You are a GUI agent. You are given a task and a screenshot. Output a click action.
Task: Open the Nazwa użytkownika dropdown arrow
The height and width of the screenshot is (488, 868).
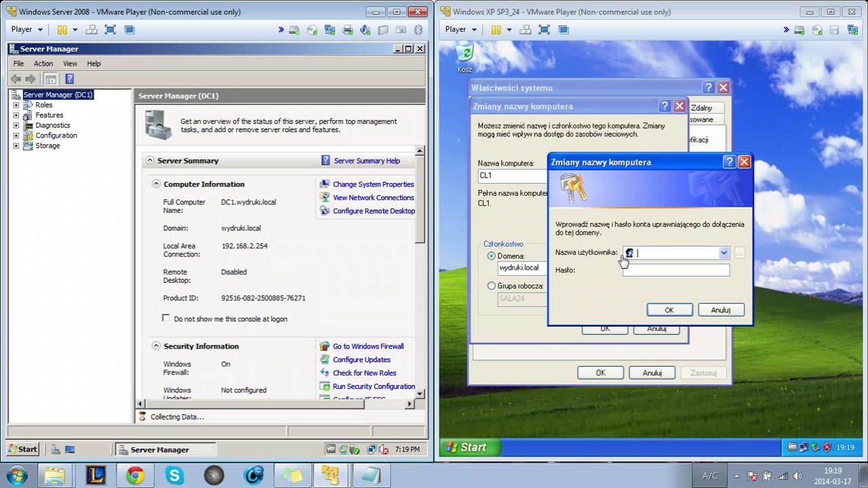coord(724,253)
